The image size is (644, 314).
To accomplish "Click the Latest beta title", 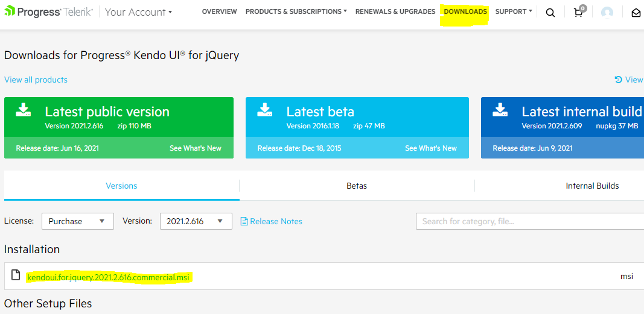I will coord(320,111).
